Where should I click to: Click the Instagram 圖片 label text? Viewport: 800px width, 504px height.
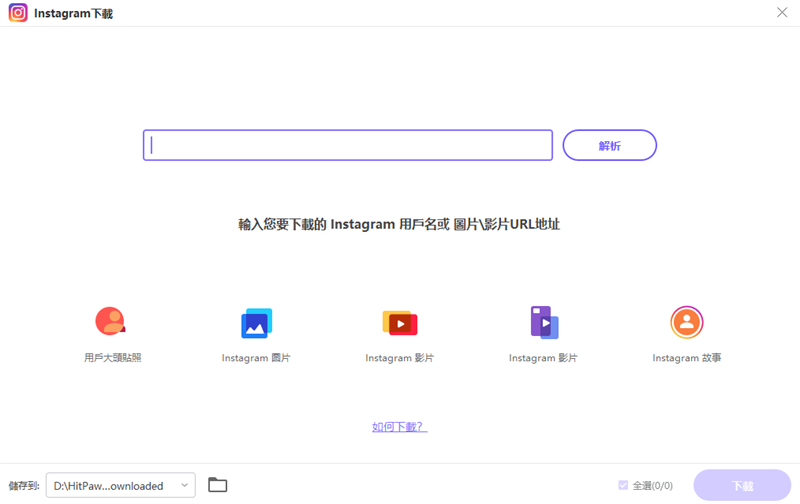coord(256,358)
